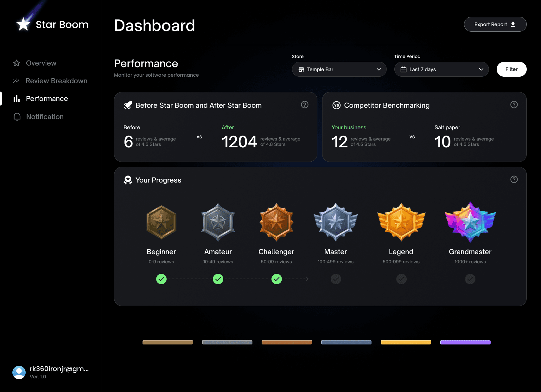Click the Export Report button
Image resolution: width=541 pixels, height=392 pixels.
pos(495,24)
